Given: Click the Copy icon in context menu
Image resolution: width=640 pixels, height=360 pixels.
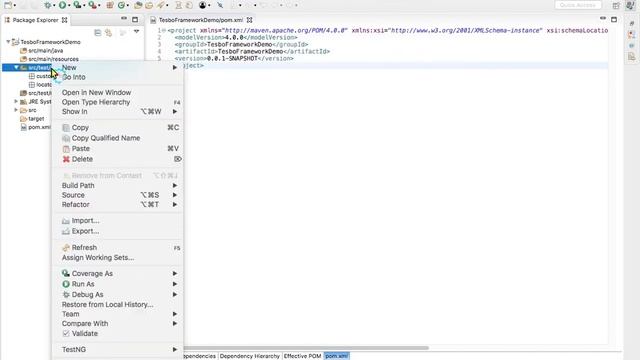Looking at the screenshot, I should point(66,128).
